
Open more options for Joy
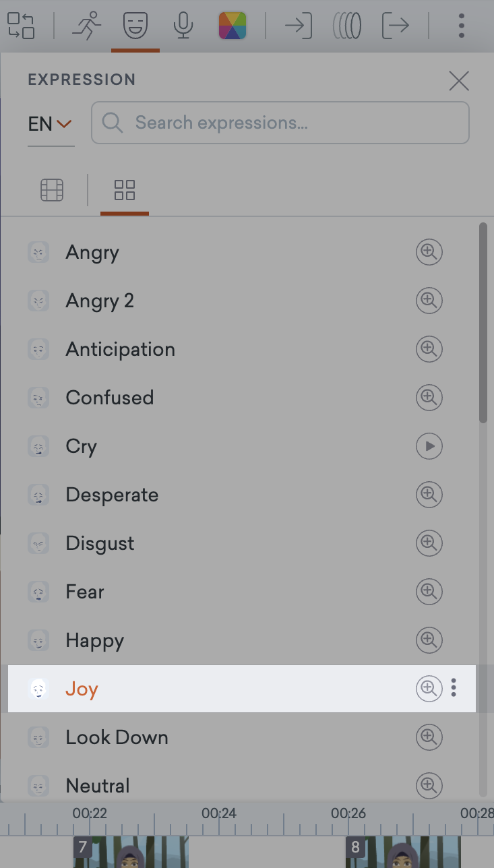[x=454, y=688]
